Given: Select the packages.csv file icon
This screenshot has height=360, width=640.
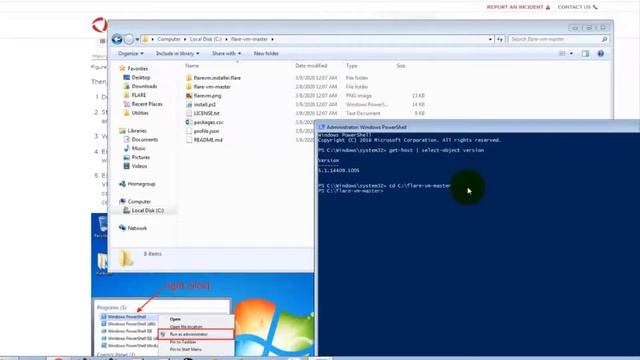Looking at the screenshot, I should point(189,122).
